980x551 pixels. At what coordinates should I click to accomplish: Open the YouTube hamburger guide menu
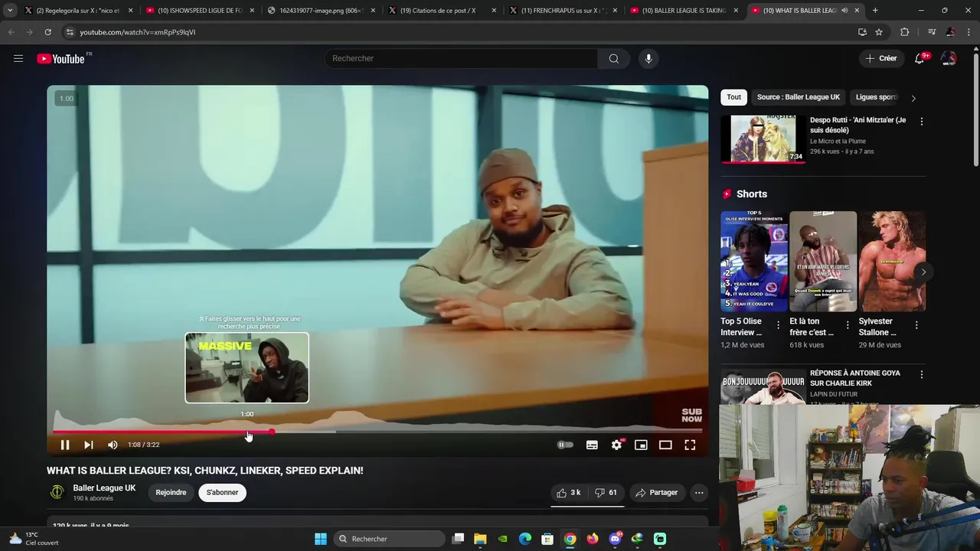[x=18, y=58]
